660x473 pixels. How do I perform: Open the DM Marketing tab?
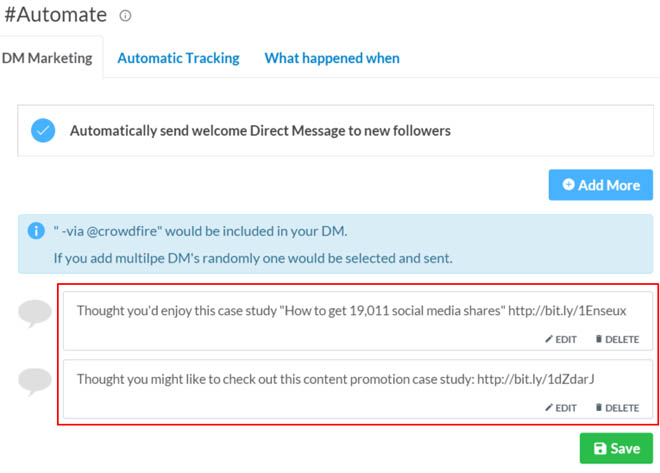(47, 58)
